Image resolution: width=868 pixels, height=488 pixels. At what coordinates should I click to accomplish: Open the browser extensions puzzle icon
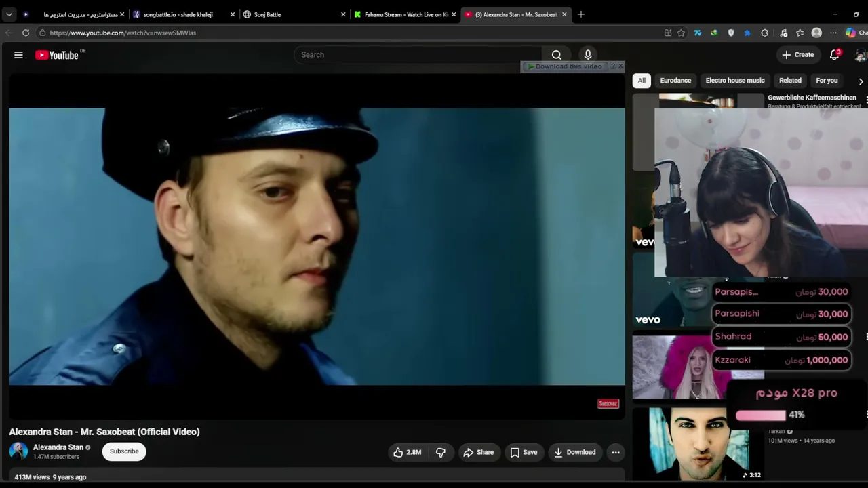pyautogui.click(x=764, y=33)
